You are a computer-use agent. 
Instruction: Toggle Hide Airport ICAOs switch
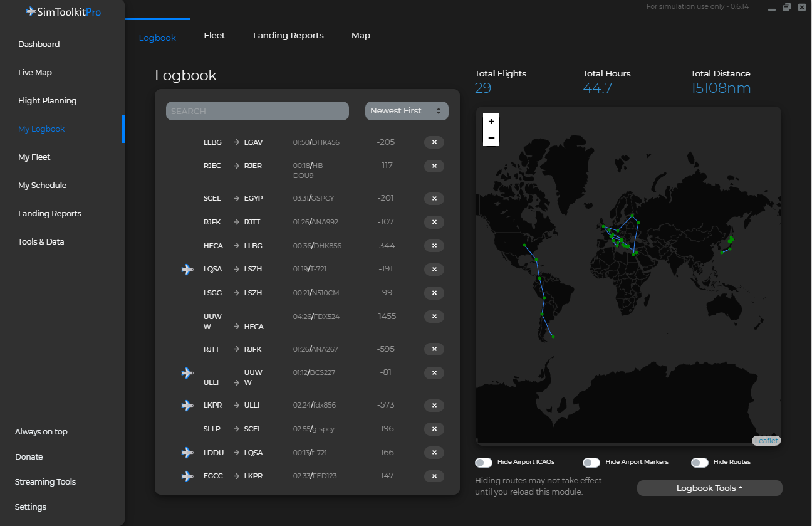[484, 463]
